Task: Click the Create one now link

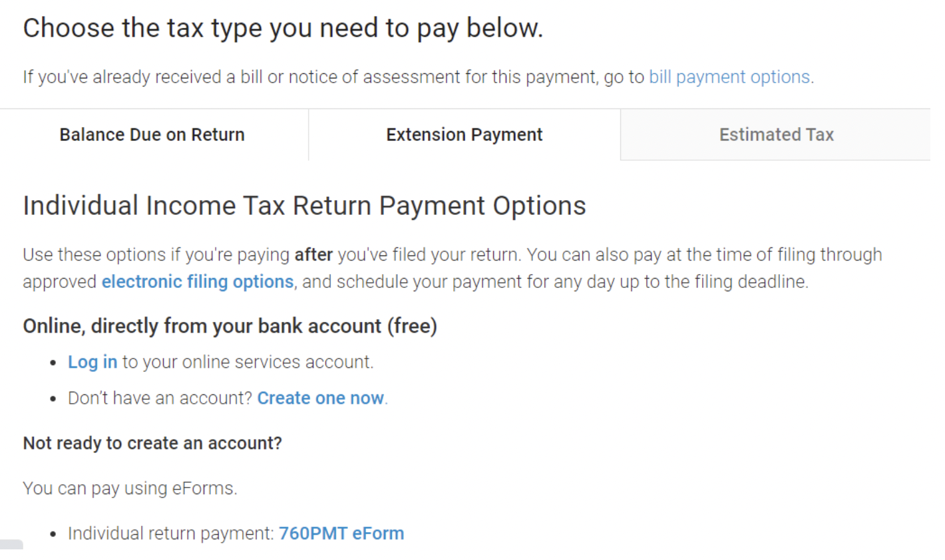Action: [321, 398]
